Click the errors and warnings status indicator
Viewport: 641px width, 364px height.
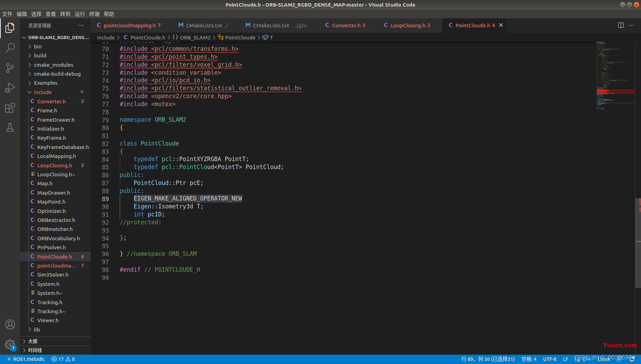(63, 359)
